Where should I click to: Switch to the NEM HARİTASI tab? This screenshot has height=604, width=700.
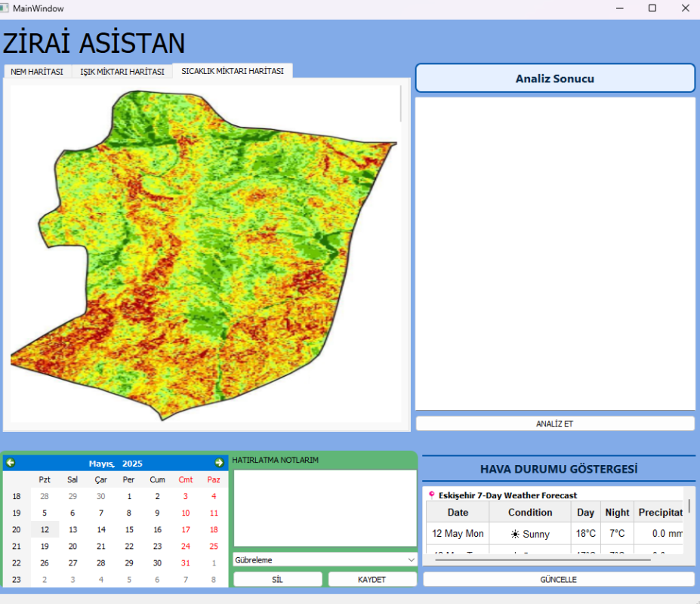[37, 72]
